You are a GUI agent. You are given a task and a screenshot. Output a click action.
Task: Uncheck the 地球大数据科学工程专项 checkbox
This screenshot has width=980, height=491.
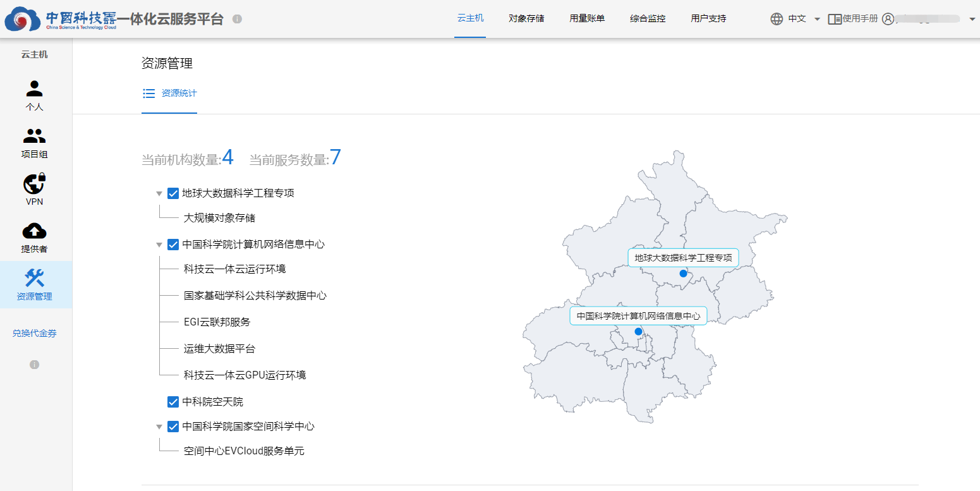(173, 193)
